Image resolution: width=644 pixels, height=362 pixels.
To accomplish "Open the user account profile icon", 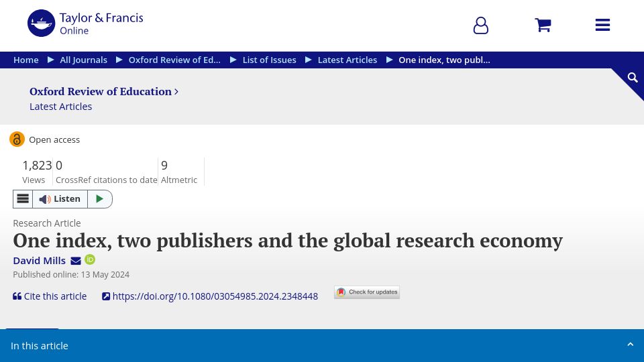I will pos(480,25).
